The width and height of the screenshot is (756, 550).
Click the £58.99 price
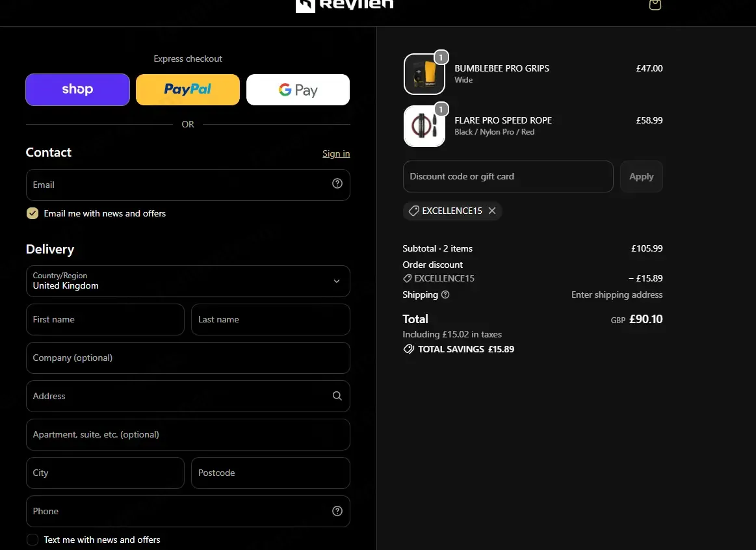[649, 120]
